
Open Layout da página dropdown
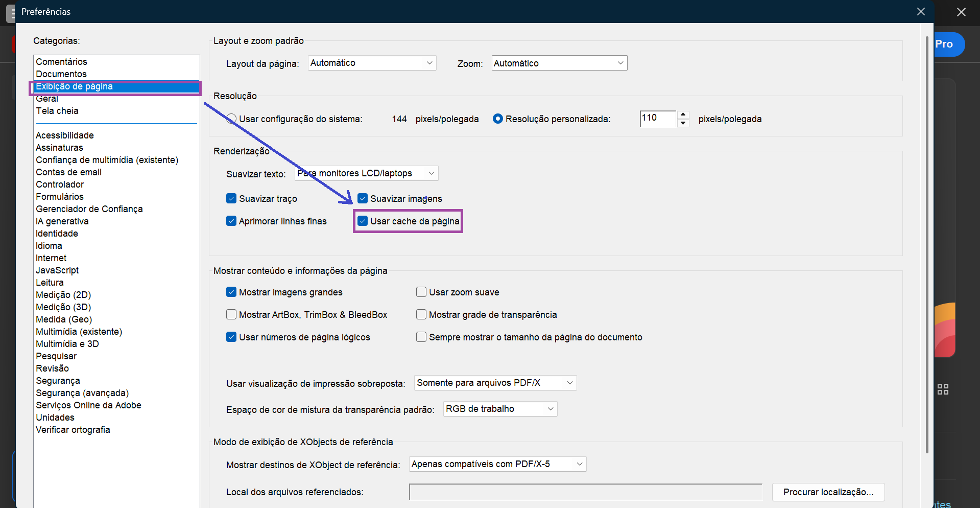372,63
